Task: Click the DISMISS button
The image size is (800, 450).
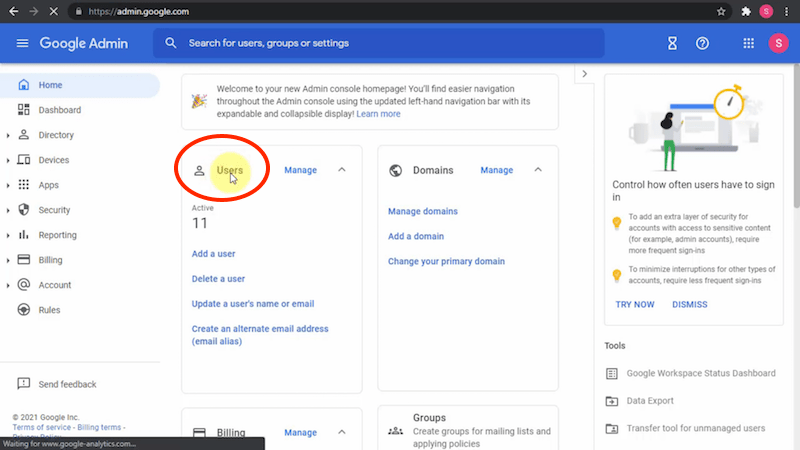Action: point(690,305)
